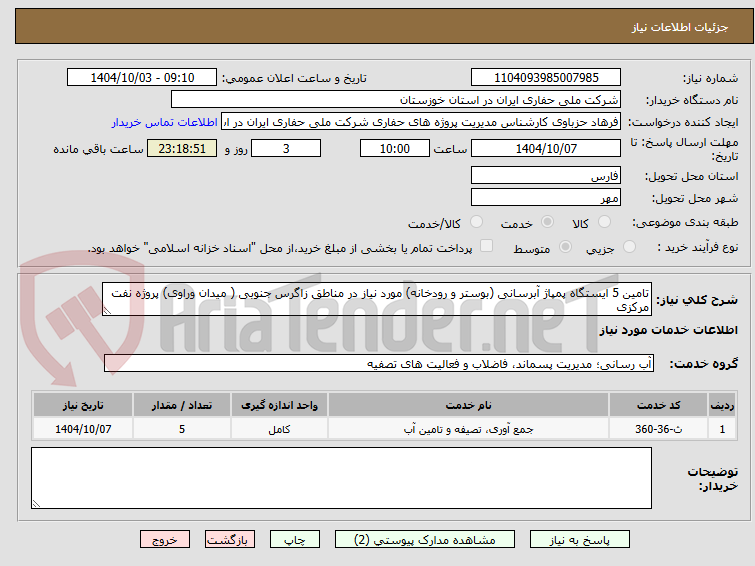Click the توضیحات خریدار buyer notes textarea
755x566 pixels.
pyautogui.click(x=341, y=478)
